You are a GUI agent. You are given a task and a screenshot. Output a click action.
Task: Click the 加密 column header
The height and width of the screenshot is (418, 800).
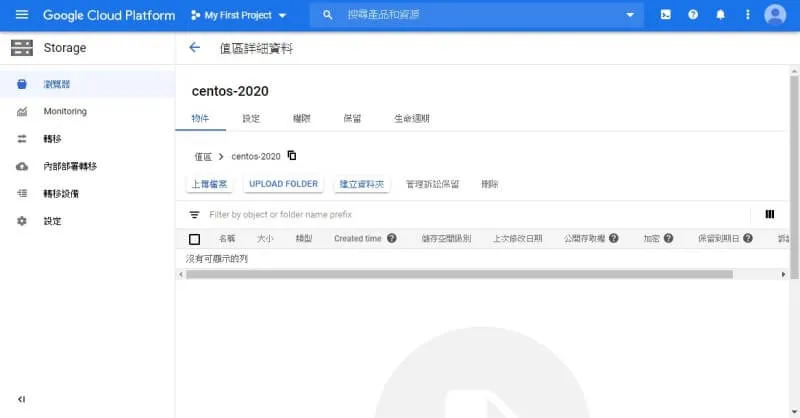(x=652, y=238)
